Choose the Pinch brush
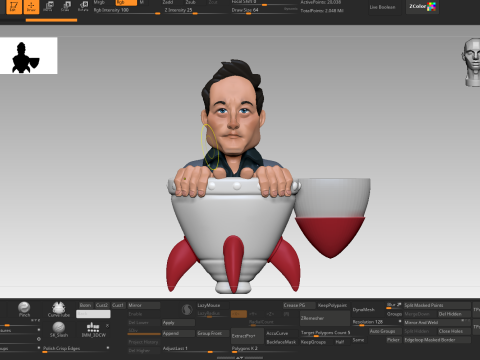Viewport: 480px width, 360px height. coord(24,309)
